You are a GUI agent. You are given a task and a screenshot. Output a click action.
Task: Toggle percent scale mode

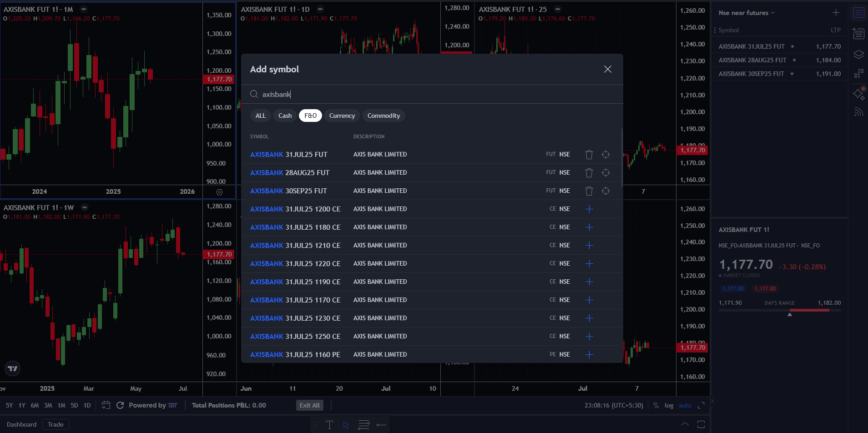coord(656,405)
